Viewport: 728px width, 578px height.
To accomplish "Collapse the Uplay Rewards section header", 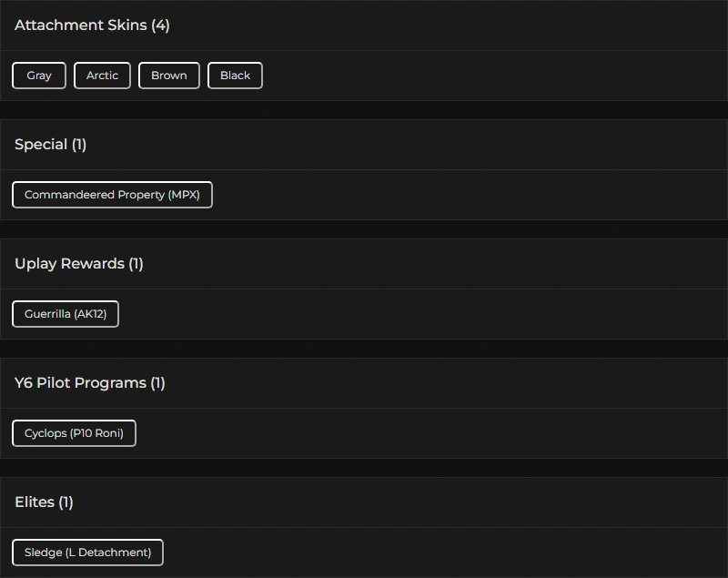I will tap(364, 264).
